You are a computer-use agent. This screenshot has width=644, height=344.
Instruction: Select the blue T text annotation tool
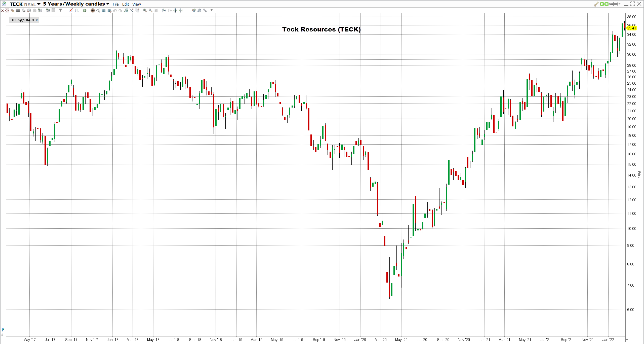(104, 10)
